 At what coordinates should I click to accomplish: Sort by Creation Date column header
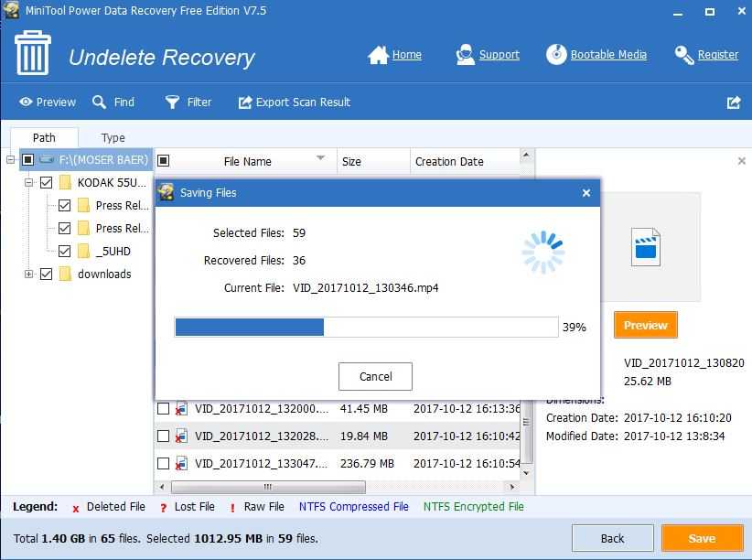(465, 162)
